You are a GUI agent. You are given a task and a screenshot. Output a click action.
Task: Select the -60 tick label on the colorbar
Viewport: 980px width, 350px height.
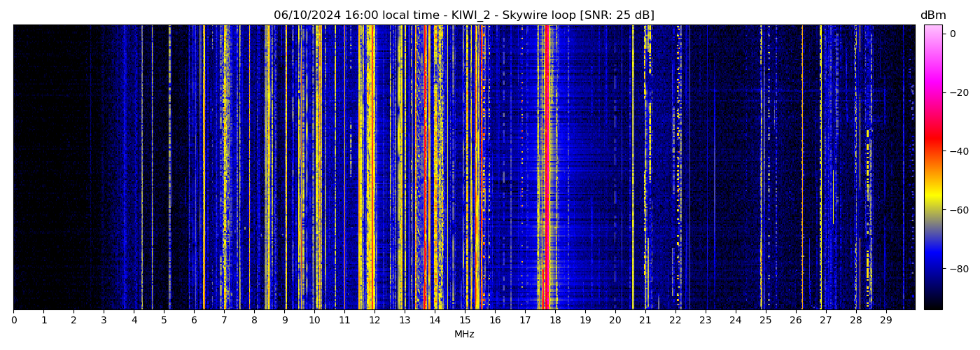[x=958, y=210]
